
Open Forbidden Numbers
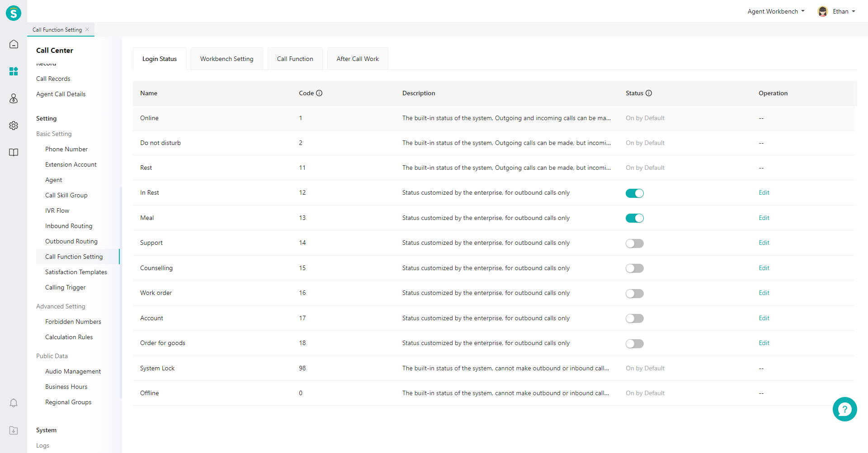[x=73, y=322]
